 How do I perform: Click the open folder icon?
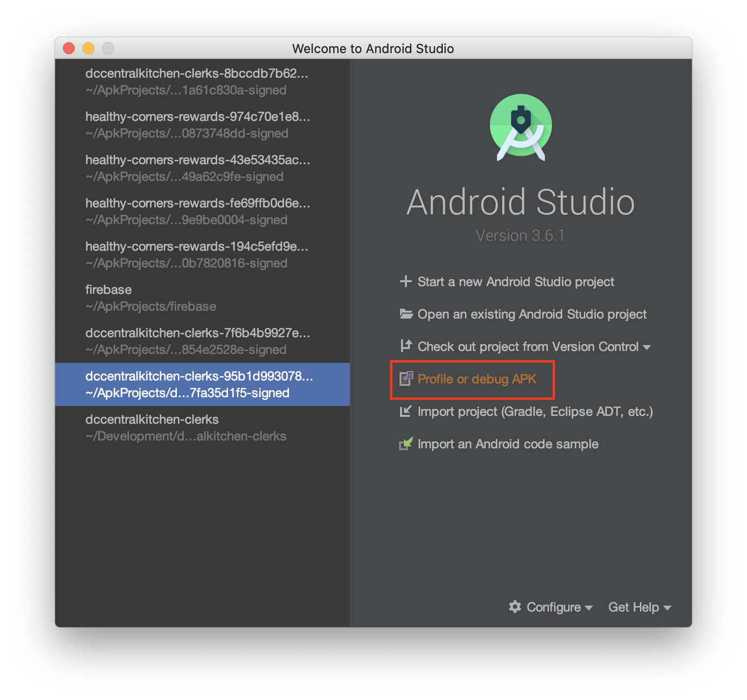[406, 314]
